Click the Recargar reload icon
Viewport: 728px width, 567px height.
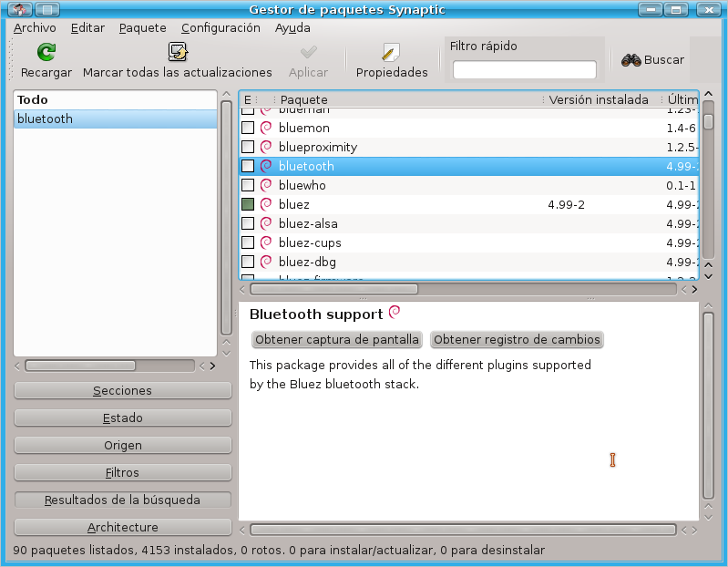click(46, 52)
